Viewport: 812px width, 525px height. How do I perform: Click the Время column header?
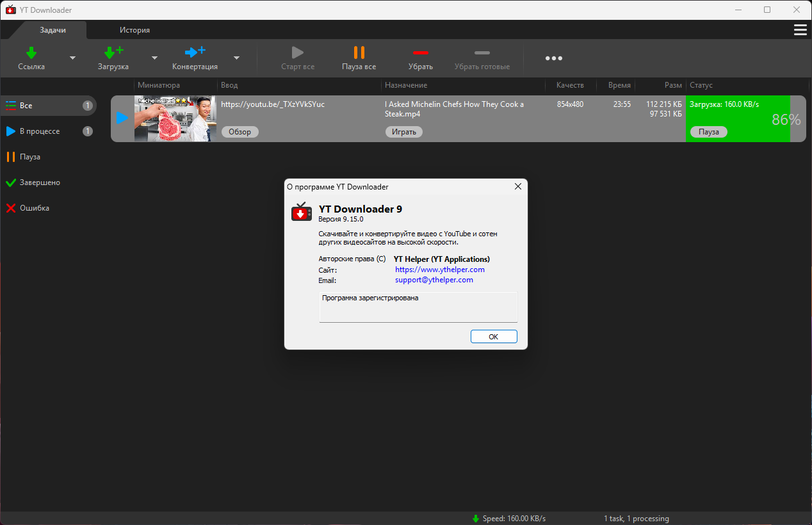(x=619, y=85)
